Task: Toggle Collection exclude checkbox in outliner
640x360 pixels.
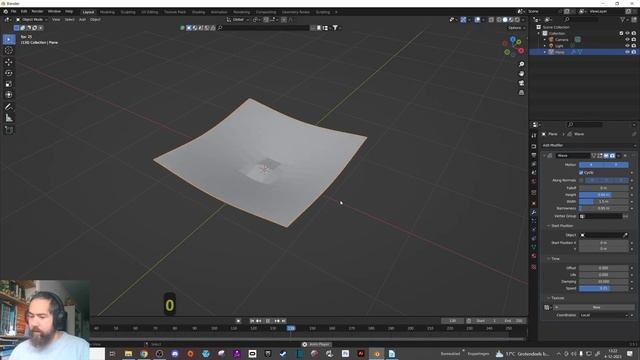Action: [x=621, y=33]
